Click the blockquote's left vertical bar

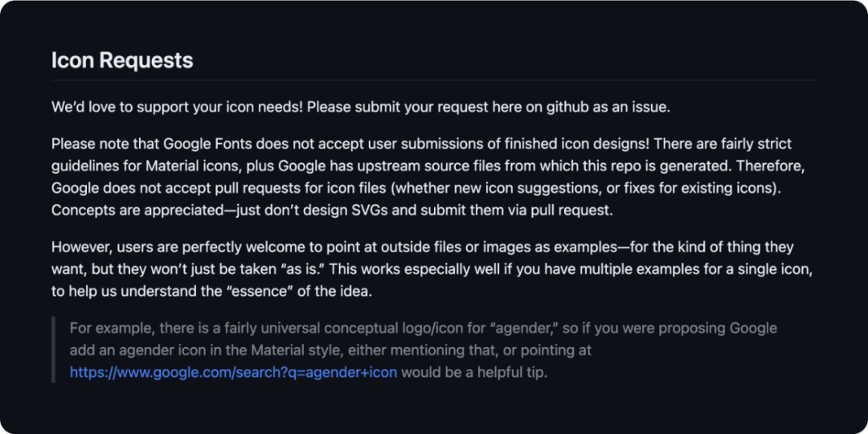(x=53, y=350)
